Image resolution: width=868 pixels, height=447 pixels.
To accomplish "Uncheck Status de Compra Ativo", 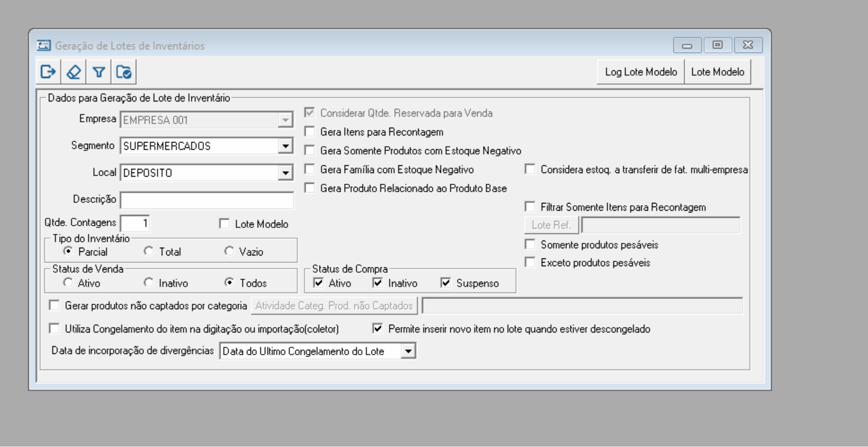I will [x=318, y=283].
